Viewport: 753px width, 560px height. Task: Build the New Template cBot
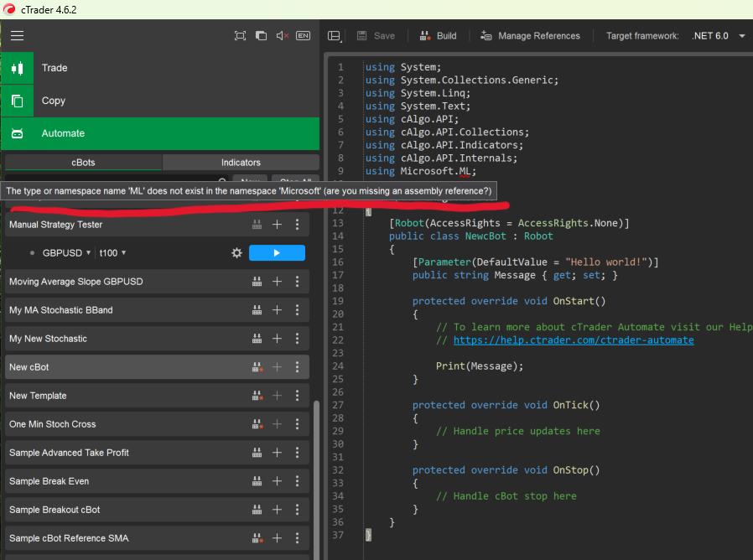pos(257,396)
